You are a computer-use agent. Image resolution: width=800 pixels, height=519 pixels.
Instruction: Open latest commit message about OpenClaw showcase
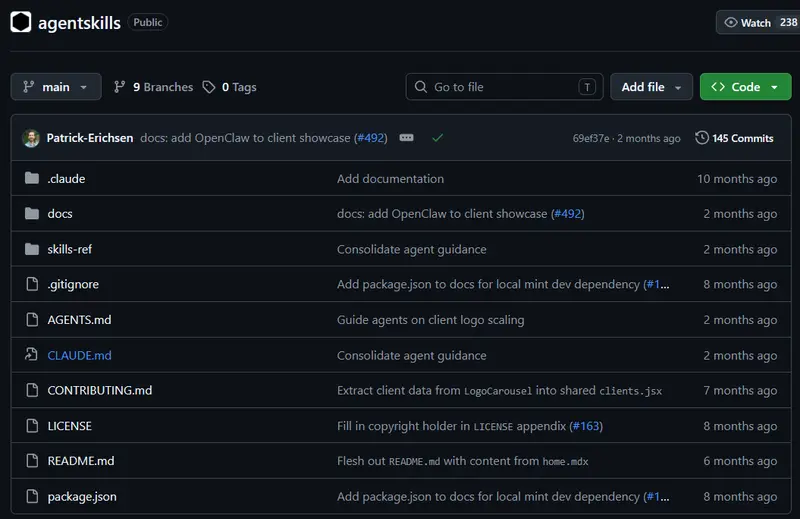click(x=245, y=138)
